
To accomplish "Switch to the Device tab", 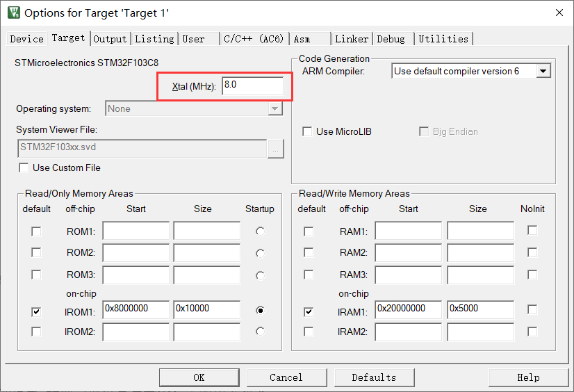I will tap(26, 39).
